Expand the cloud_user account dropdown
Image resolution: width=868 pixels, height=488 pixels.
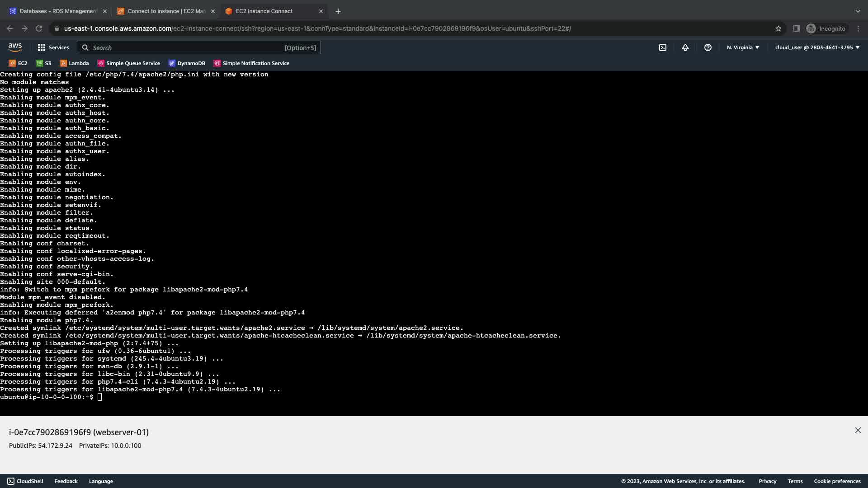click(817, 47)
